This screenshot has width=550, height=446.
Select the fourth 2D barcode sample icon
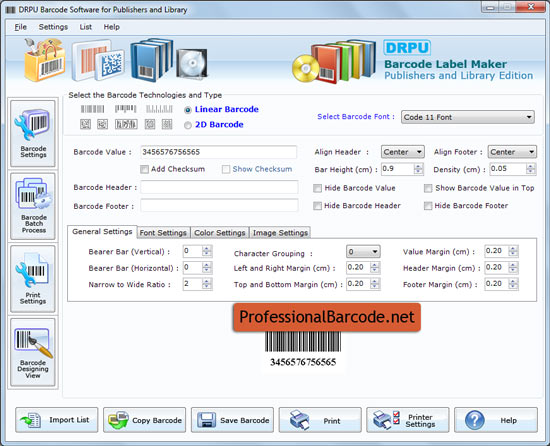tap(150, 124)
